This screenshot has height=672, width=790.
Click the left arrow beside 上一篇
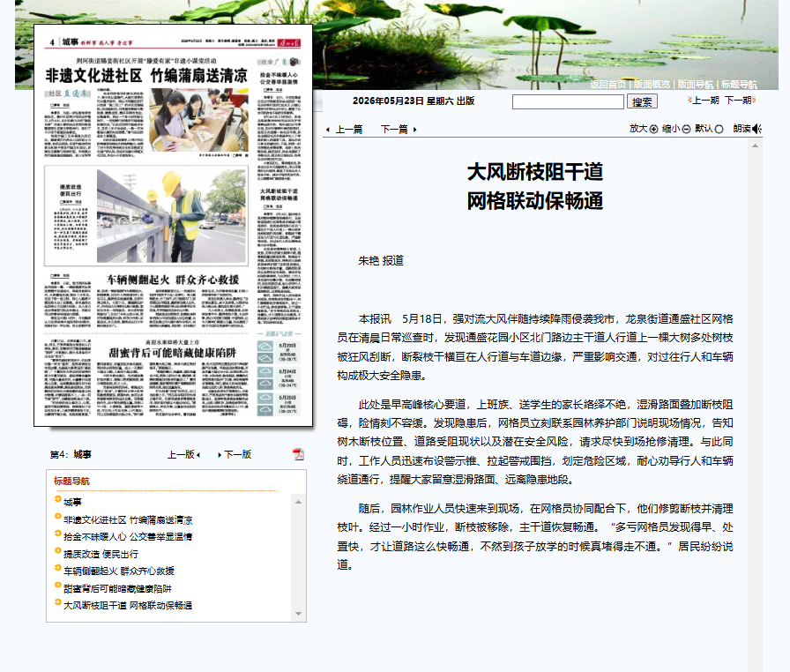tap(328, 130)
